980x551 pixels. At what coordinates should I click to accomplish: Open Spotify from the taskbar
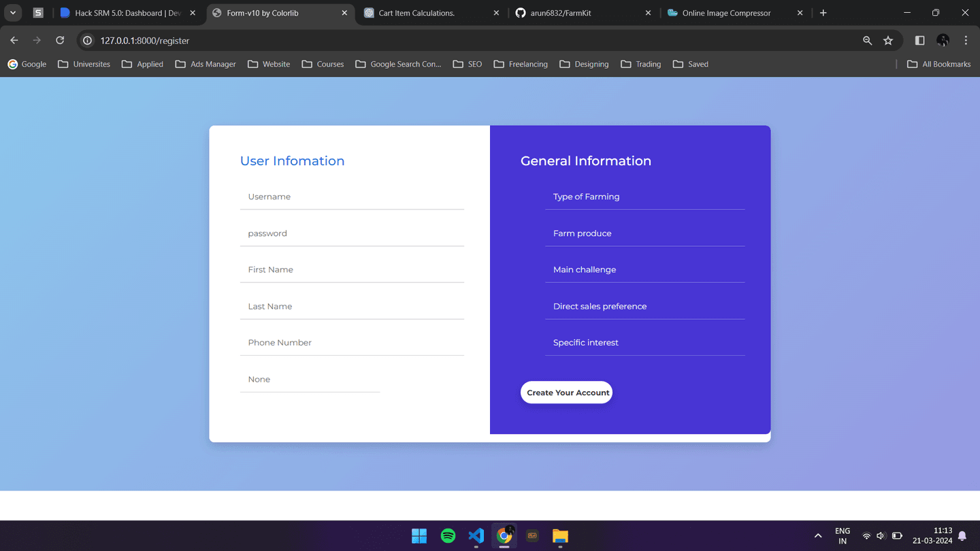pos(448,536)
